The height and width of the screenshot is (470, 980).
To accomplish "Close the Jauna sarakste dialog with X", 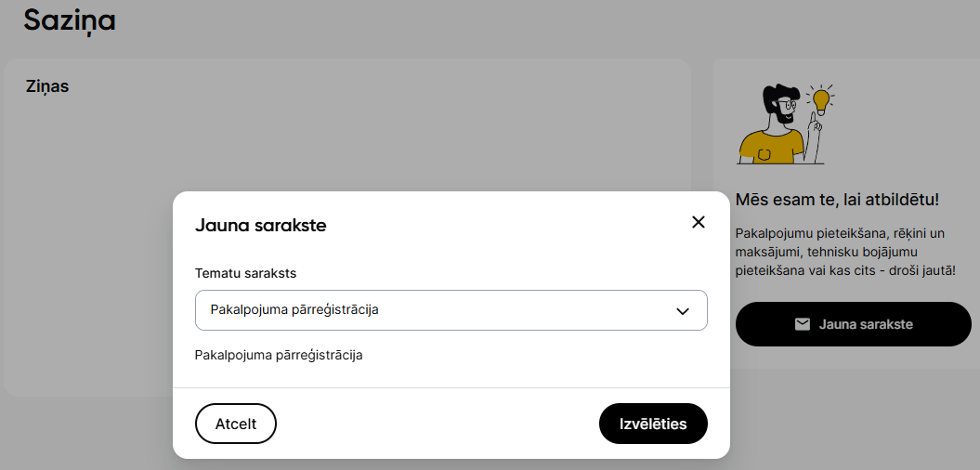I will tap(699, 222).
